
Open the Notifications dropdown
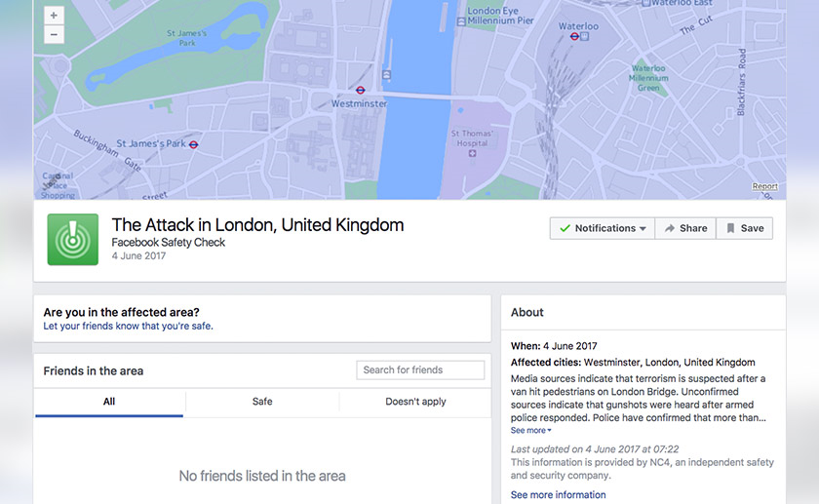pyautogui.click(x=602, y=228)
